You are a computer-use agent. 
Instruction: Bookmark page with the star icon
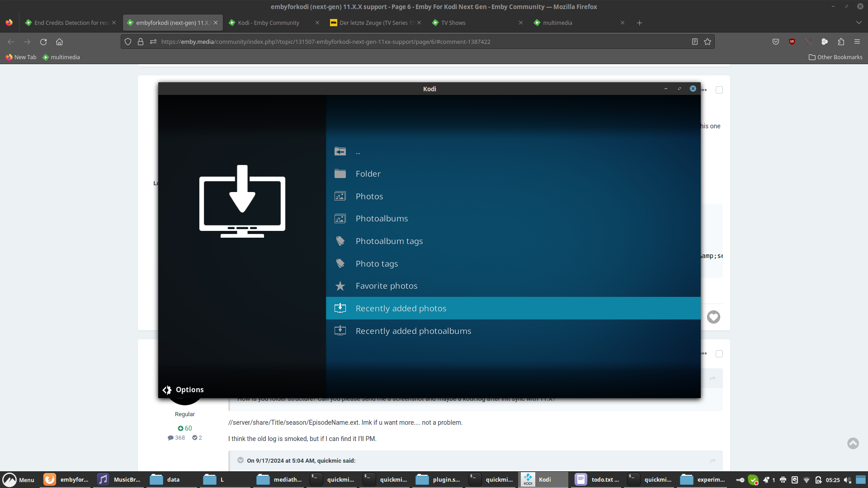click(708, 42)
